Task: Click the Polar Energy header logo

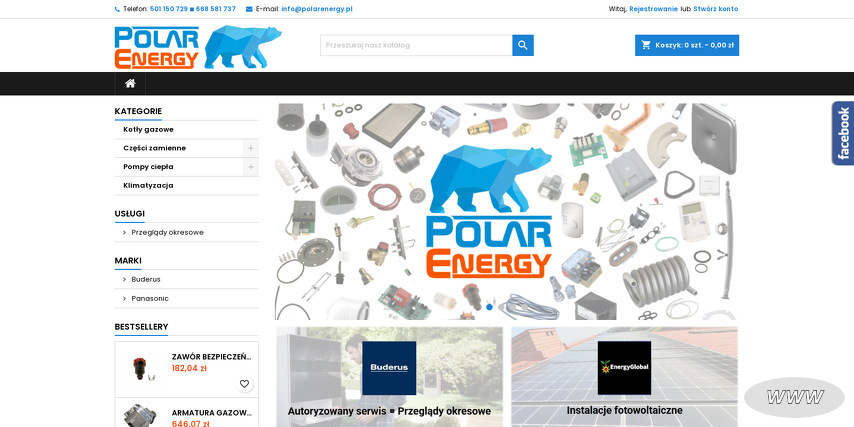Action: coord(198,47)
